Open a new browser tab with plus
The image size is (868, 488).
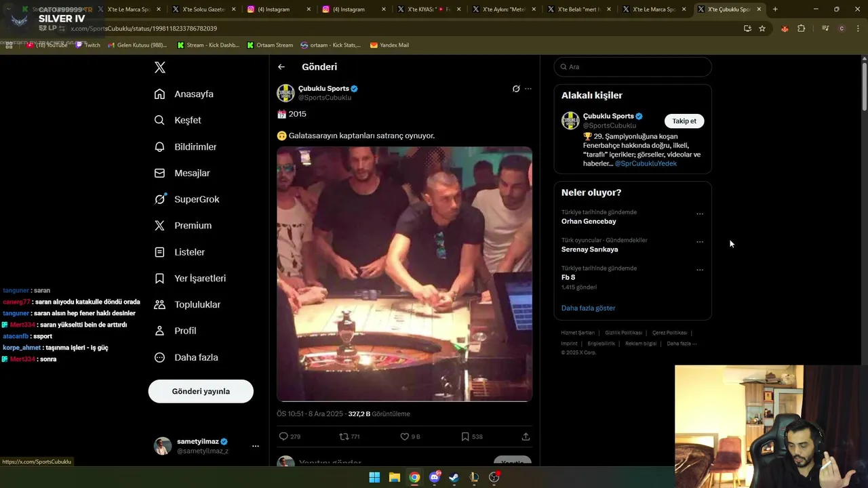775,9
